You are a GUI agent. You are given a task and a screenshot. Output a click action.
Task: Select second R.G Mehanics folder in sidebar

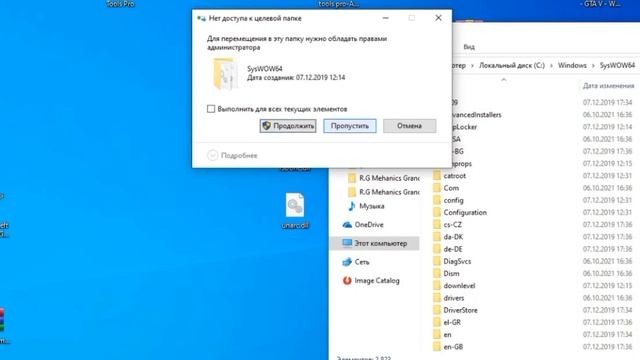tap(389, 192)
